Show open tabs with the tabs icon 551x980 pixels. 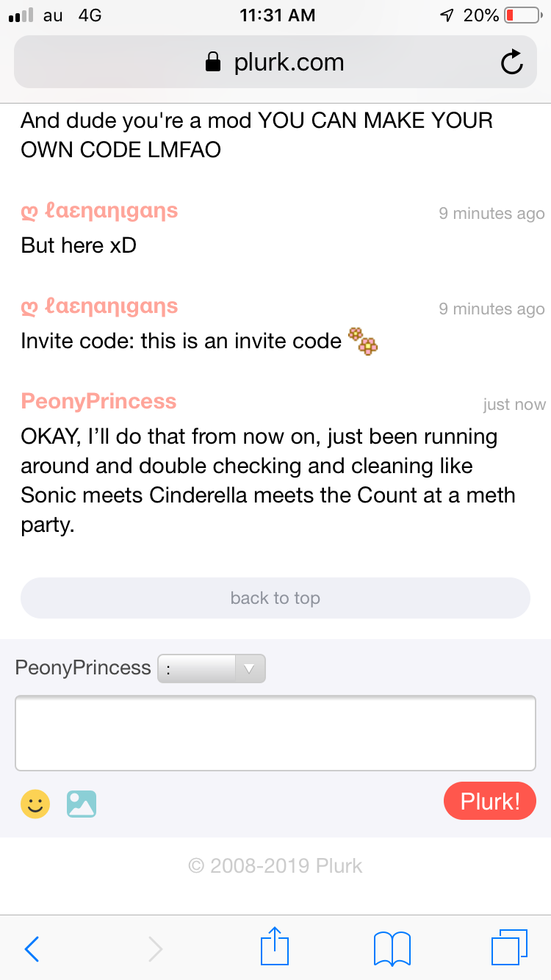click(509, 948)
